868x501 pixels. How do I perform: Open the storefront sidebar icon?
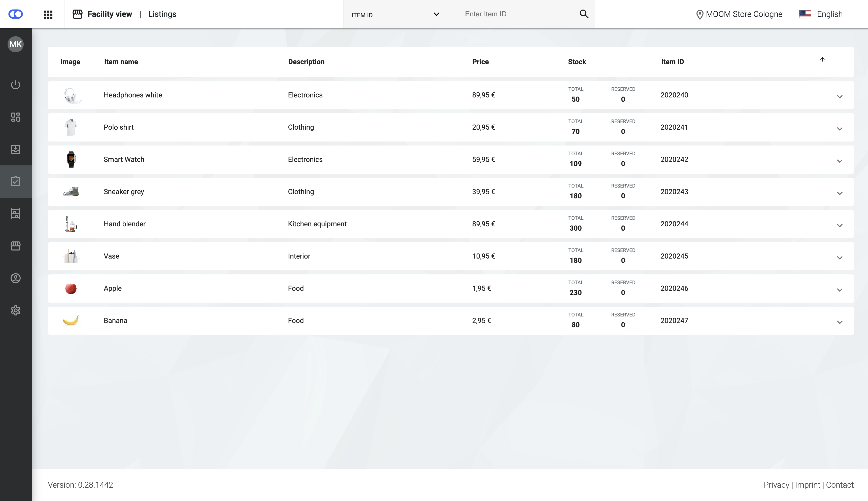pyautogui.click(x=15, y=246)
